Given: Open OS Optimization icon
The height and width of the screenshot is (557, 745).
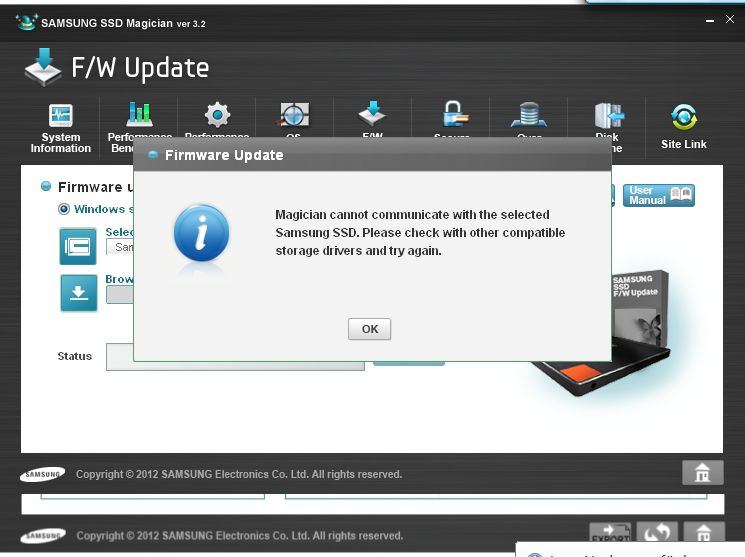Looking at the screenshot, I should click(295, 115).
